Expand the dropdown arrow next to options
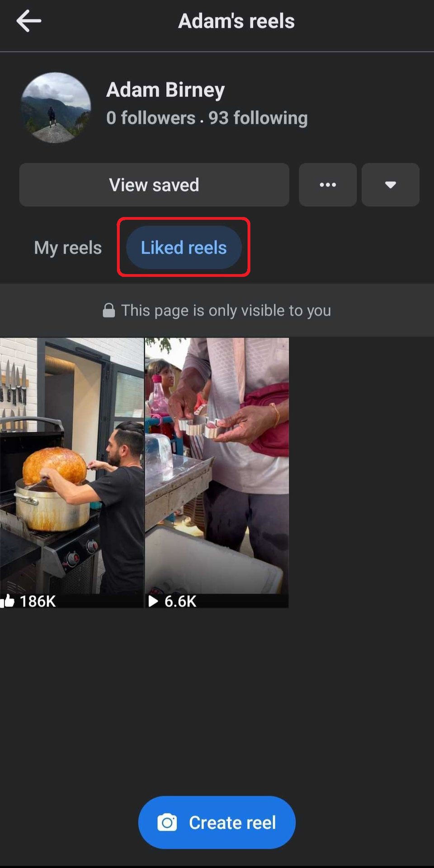The height and width of the screenshot is (868, 434). [x=391, y=185]
